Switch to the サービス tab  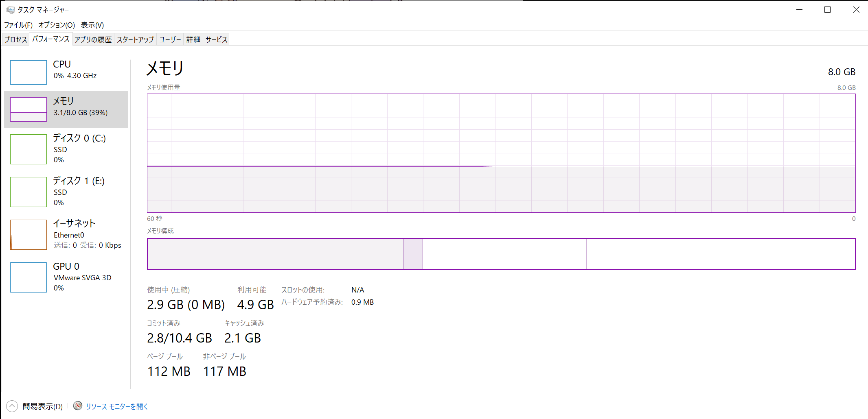216,39
